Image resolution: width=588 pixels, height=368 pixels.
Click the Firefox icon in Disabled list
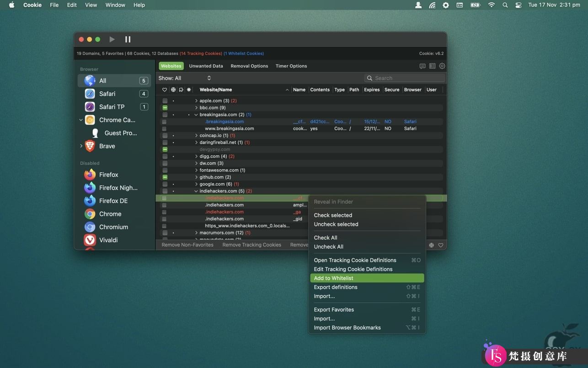click(x=90, y=175)
